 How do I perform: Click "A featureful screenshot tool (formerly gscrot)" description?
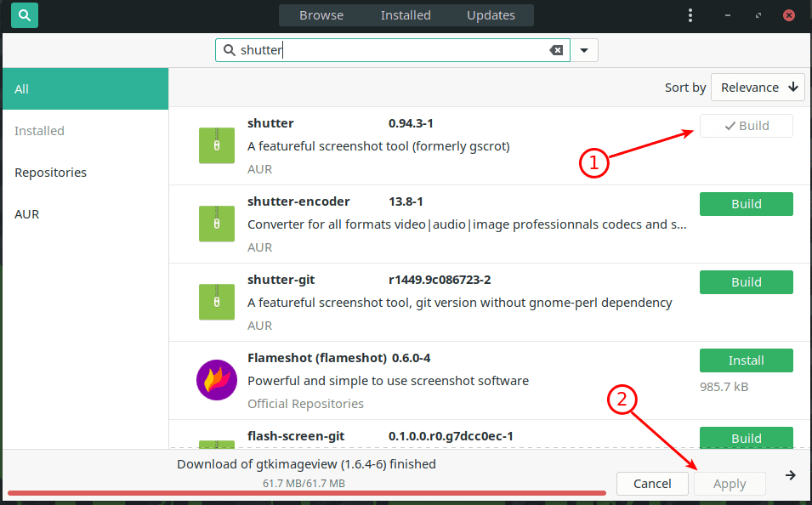[x=378, y=146]
